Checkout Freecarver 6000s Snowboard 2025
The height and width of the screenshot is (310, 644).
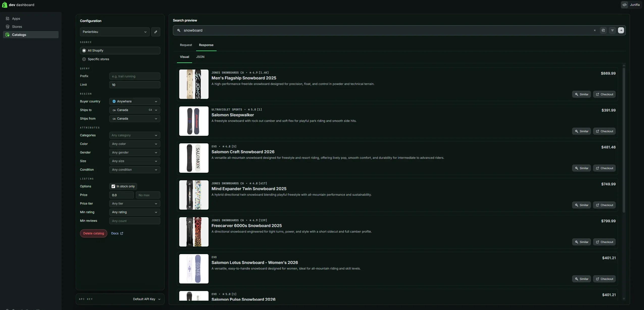[604, 242]
